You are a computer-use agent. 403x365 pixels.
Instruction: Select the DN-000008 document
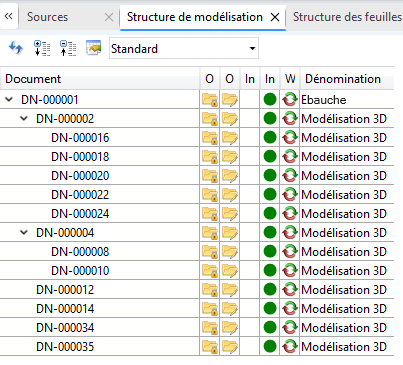click(x=80, y=252)
